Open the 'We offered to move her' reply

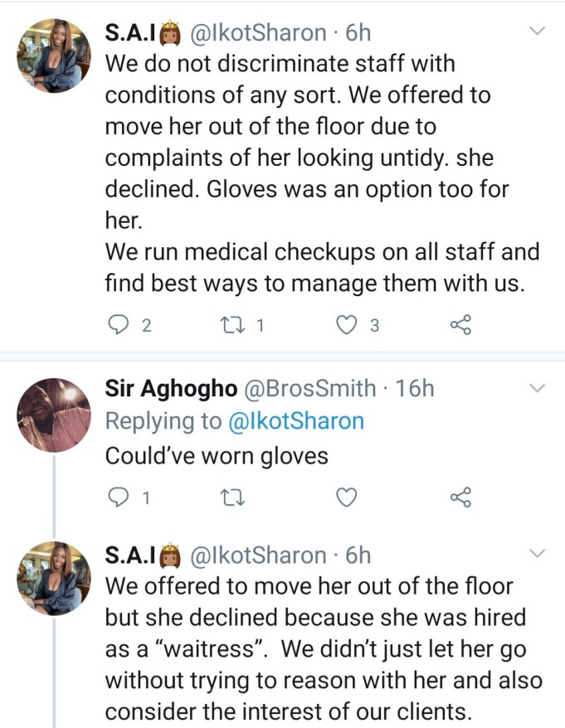324,649
